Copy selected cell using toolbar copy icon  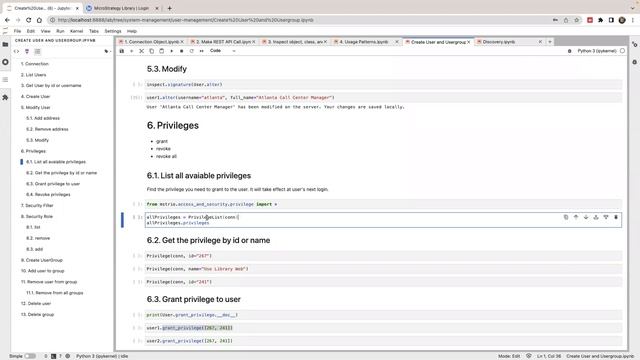pos(151,51)
